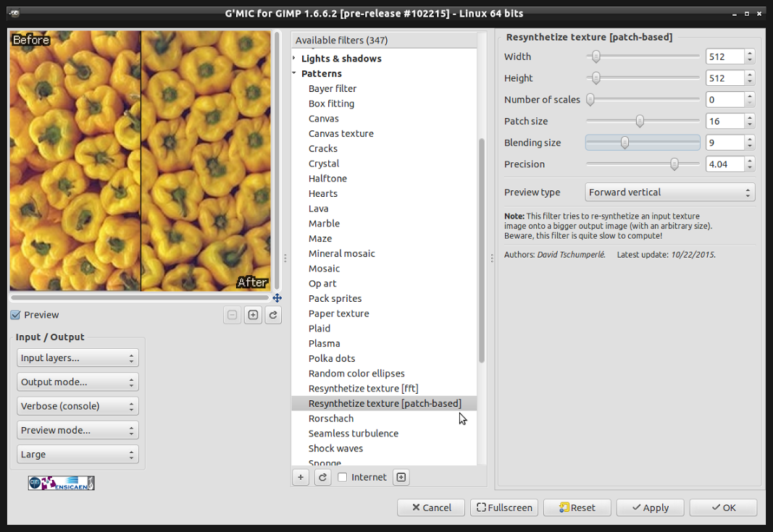Click the Apply button
Image resolution: width=773 pixels, height=532 pixels.
651,507
